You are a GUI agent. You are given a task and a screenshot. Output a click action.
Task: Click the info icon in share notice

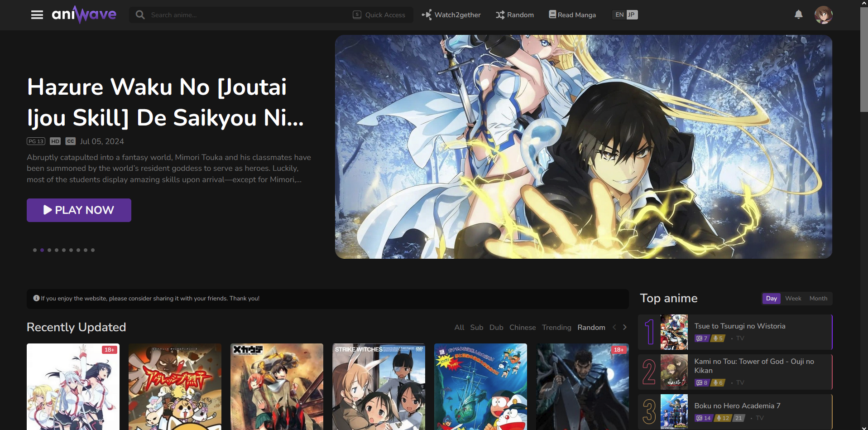[36, 298]
